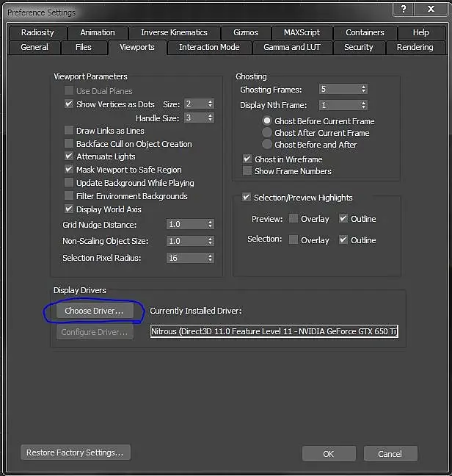Screen dimensions: 452x476
Task: Select the Viewports tab
Action: (x=137, y=47)
